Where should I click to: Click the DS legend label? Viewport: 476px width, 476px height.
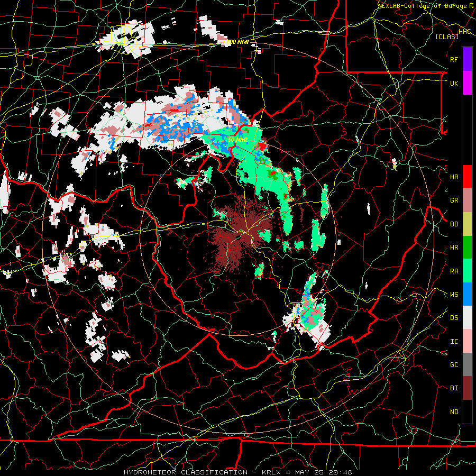454,318
